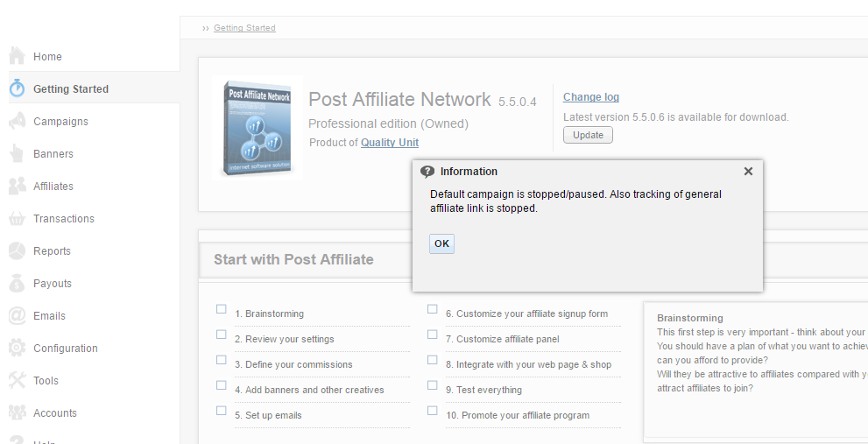Viewport: 868px width, 444px height.
Task: Click the Accounts group icon
Action: [x=18, y=412]
